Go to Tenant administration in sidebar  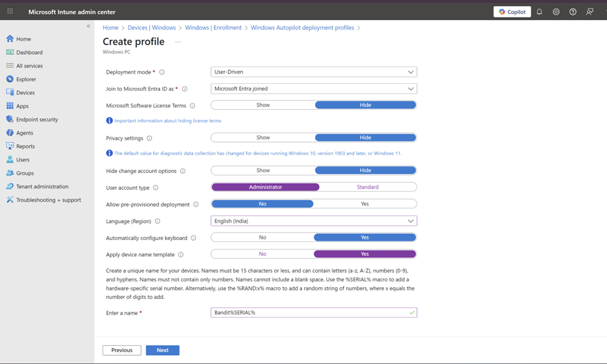click(x=42, y=187)
